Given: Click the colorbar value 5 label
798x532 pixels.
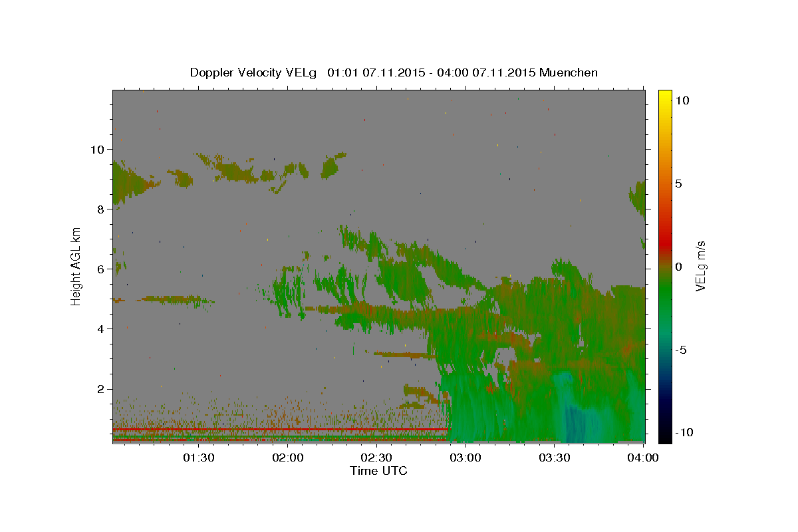Looking at the screenshot, I should point(678,184).
